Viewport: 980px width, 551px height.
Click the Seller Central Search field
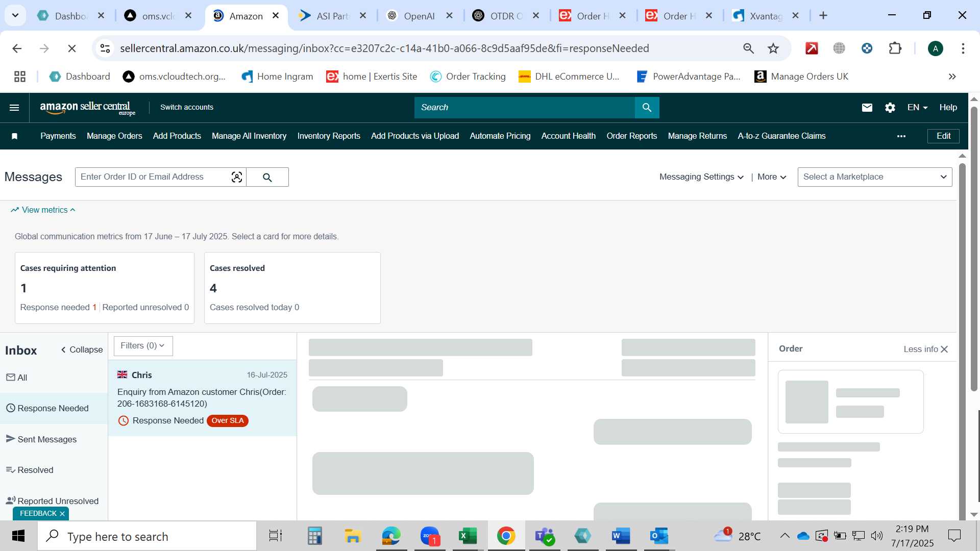[x=524, y=108]
